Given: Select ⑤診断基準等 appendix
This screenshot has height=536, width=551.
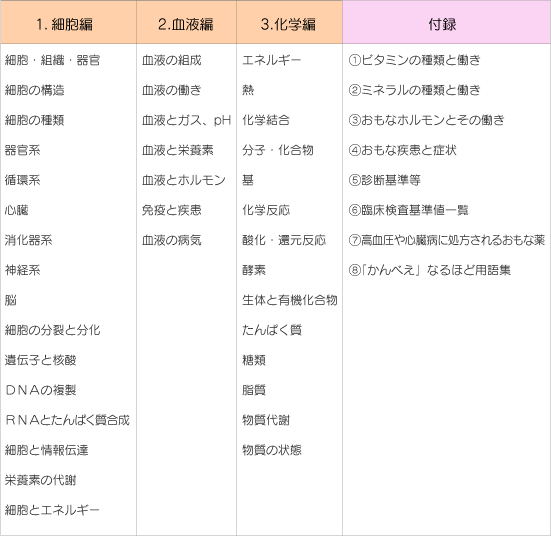Looking at the screenshot, I should [385, 180].
